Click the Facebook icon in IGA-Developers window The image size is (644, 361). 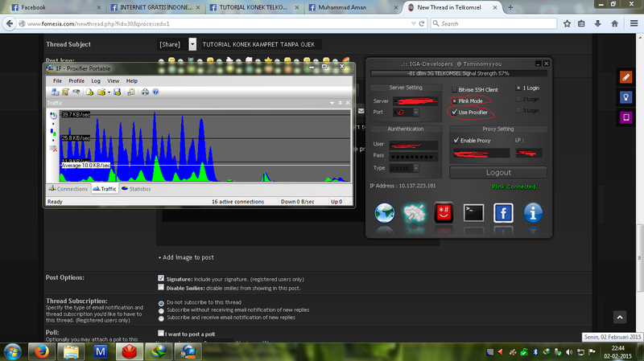pyautogui.click(x=503, y=213)
